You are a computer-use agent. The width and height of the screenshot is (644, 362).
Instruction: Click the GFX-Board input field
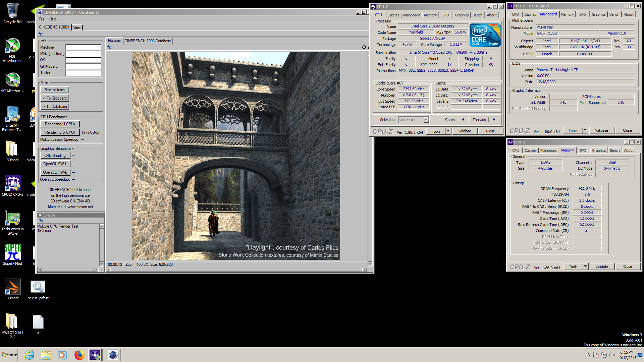point(84,66)
